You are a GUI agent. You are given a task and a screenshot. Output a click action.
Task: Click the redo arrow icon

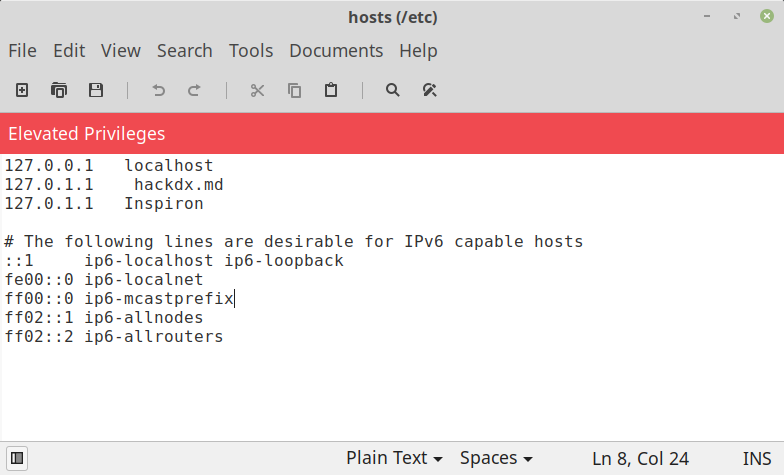(194, 90)
